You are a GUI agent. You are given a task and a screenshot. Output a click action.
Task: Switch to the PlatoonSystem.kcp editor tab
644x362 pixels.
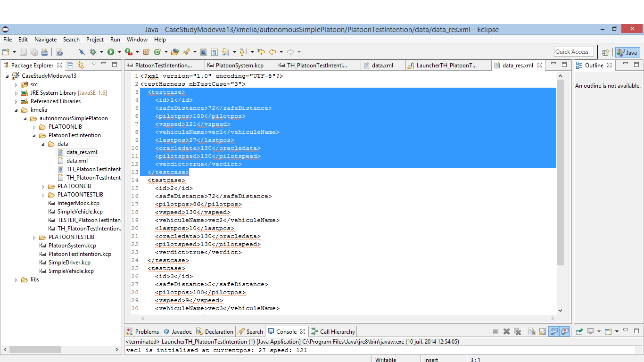click(x=239, y=66)
